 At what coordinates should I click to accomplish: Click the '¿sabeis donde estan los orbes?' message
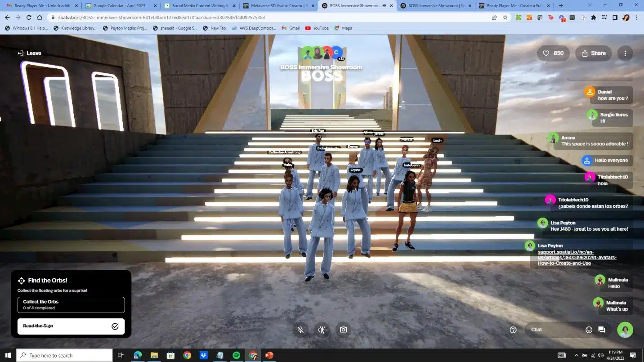[593, 206]
